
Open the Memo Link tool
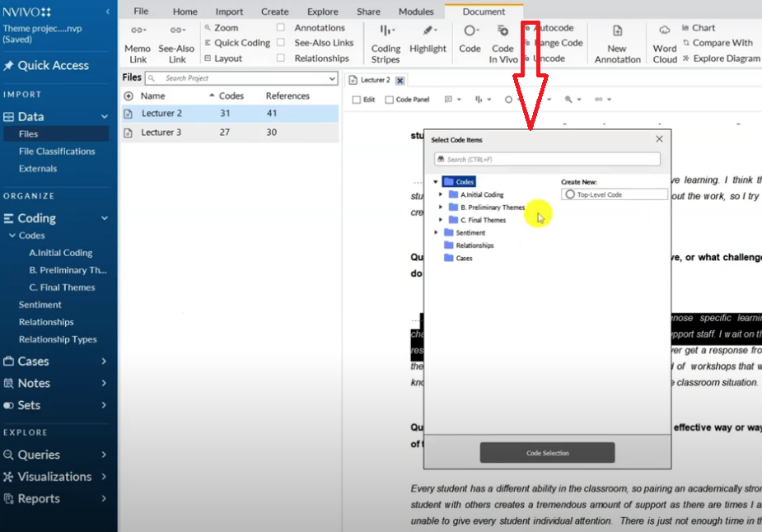pyautogui.click(x=138, y=44)
